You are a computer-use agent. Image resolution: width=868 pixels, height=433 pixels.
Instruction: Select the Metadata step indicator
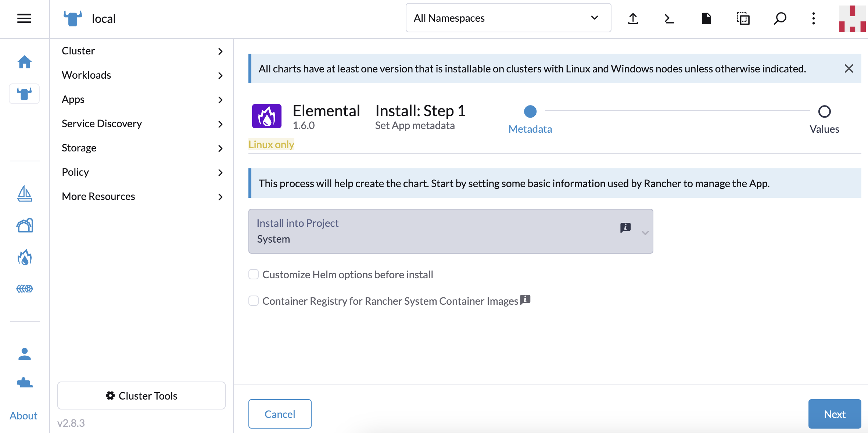530,112
